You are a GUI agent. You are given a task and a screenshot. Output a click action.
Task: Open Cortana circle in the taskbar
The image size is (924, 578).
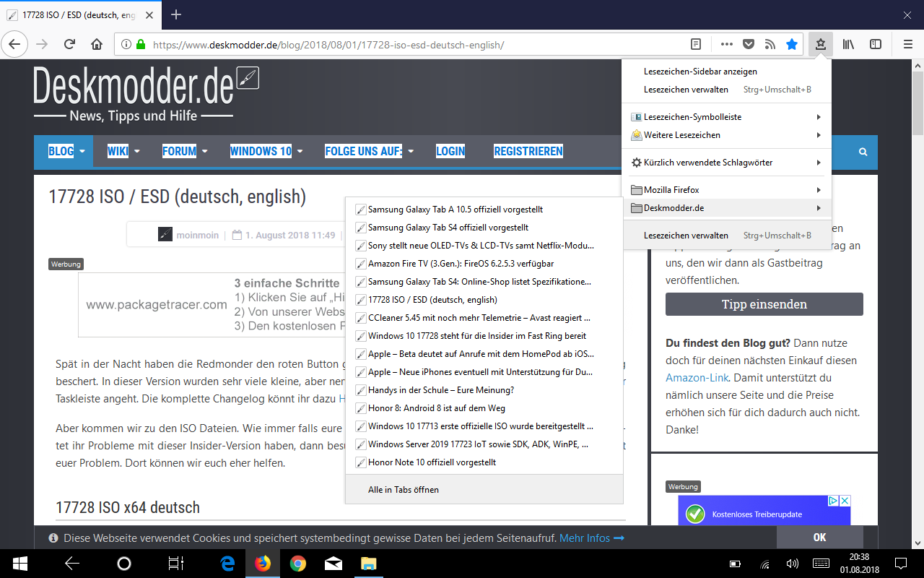tap(124, 564)
